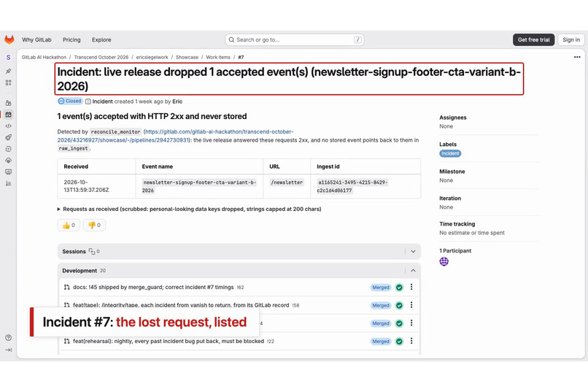Click the Time tracking heading
This screenshot has height=392, width=588.
pos(457,224)
